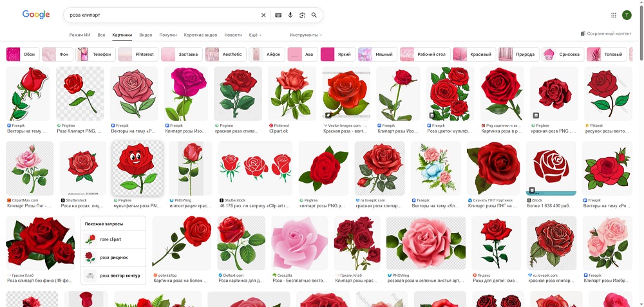Apply the Aesthetic filter chip
644x307 pixels.
pos(225,55)
